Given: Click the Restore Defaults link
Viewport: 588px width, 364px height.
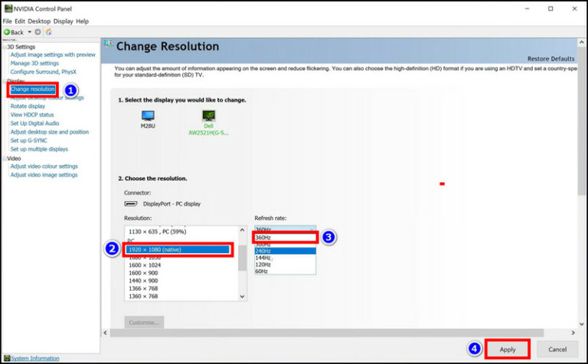Looking at the screenshot, I should [550, 59].
